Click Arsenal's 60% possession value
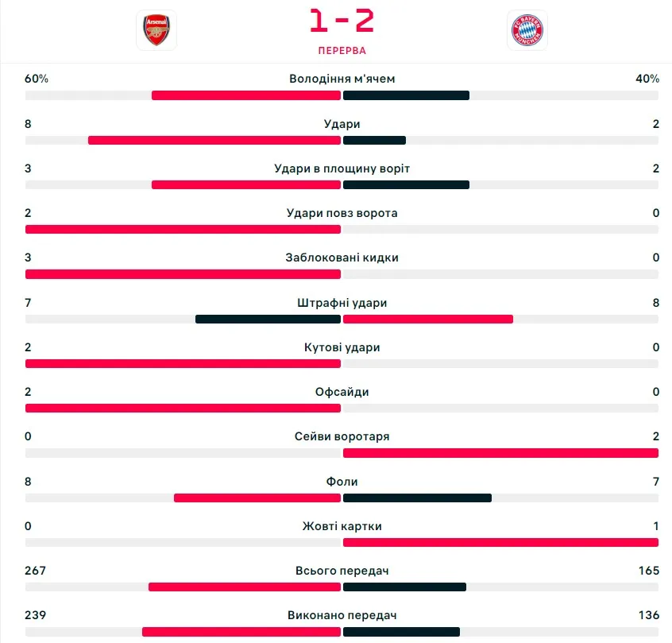 (37, 79)
